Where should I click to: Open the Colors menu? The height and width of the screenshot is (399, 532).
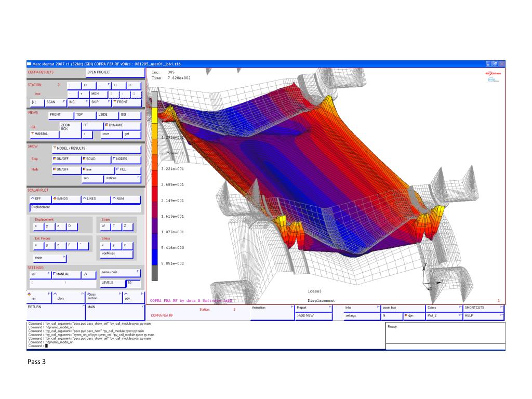[x=444, y=308]
